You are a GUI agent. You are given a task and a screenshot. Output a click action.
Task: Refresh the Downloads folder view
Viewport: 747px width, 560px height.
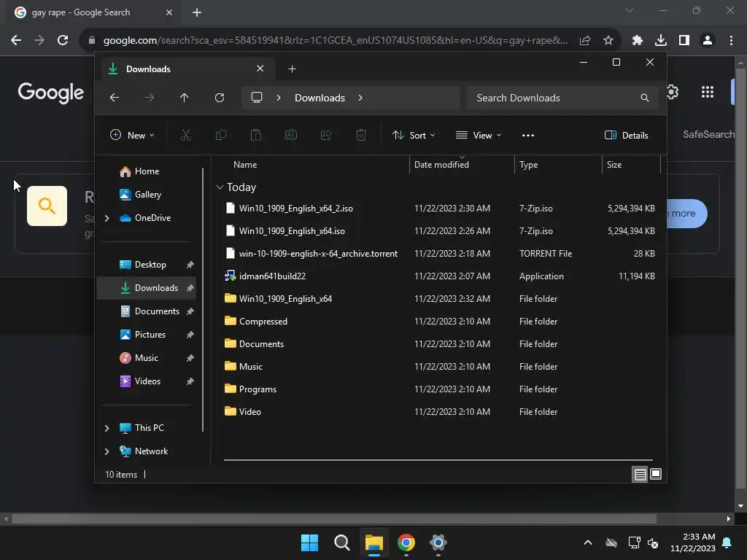coord(219,98)
